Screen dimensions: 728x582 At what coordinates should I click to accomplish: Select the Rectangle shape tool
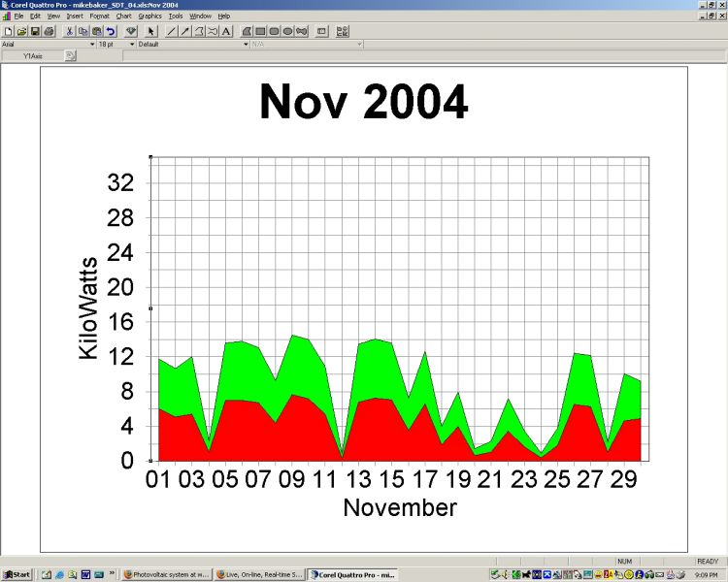click(261, 31)
